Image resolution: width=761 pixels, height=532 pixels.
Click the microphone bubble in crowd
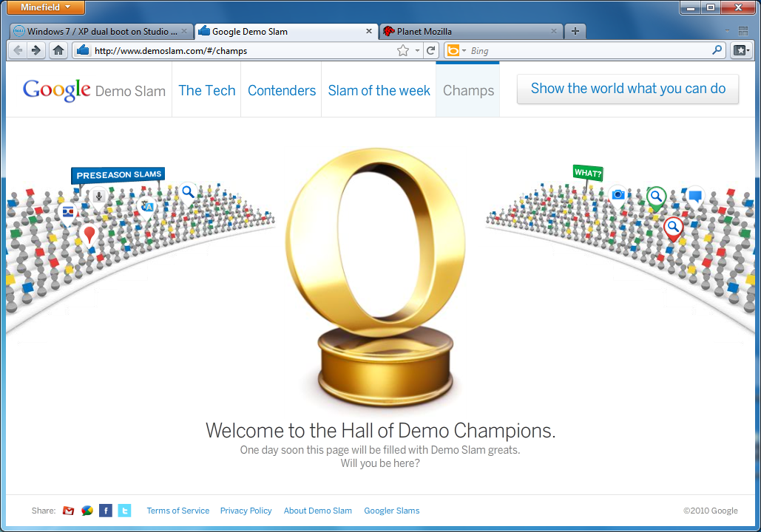click(98, 197)
